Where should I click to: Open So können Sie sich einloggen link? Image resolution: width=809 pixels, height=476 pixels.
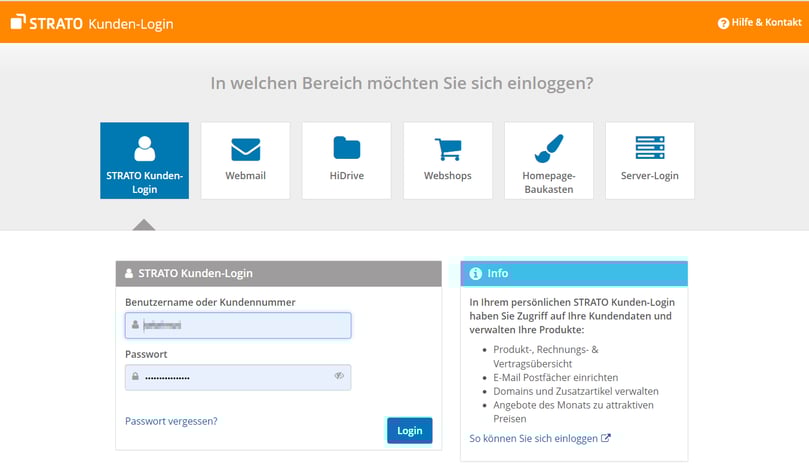point(540,438)
